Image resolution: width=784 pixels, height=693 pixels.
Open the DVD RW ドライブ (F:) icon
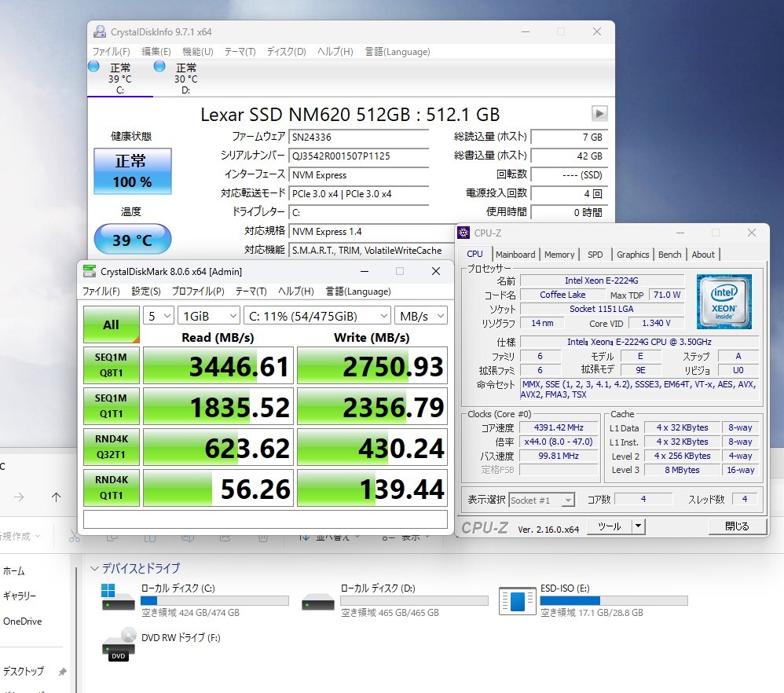coord(118,643)
